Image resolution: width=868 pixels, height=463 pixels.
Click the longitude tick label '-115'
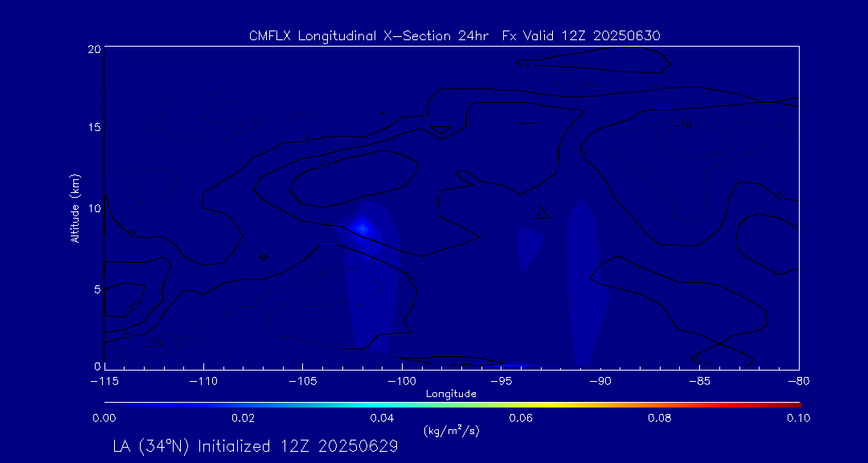(104, 382)
